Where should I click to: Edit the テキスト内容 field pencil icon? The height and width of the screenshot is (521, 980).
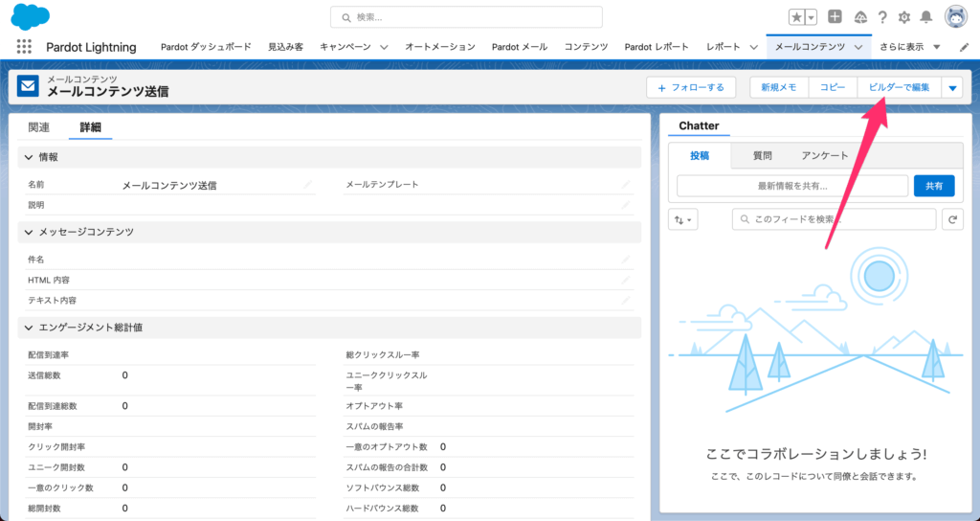click(626, 301)
